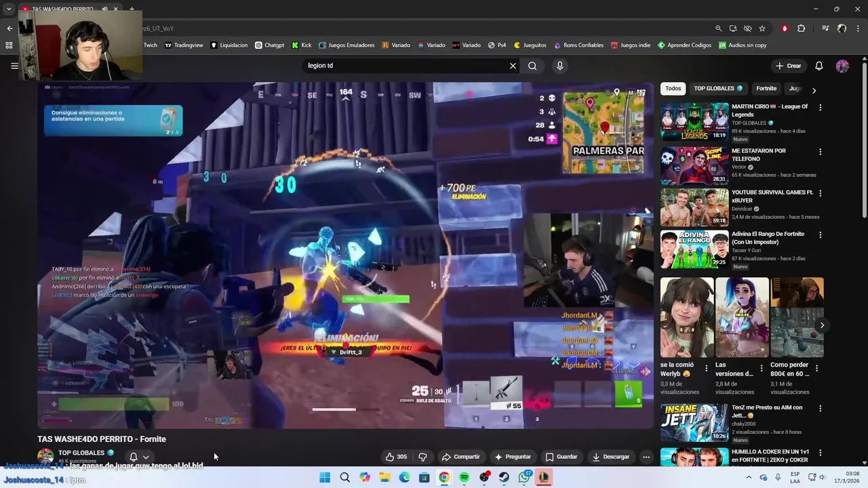Open ME ESTAFARON POR TELEFONO thumbnail

[x=694, y=165]
